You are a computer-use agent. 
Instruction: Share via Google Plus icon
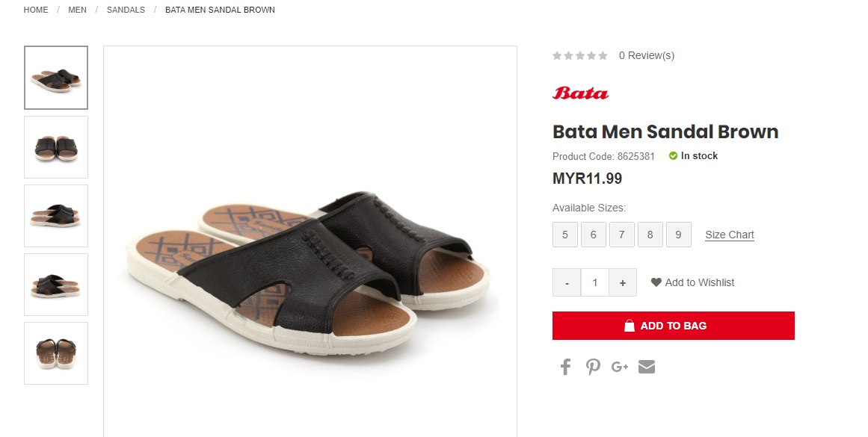click(x=620, y=367)
